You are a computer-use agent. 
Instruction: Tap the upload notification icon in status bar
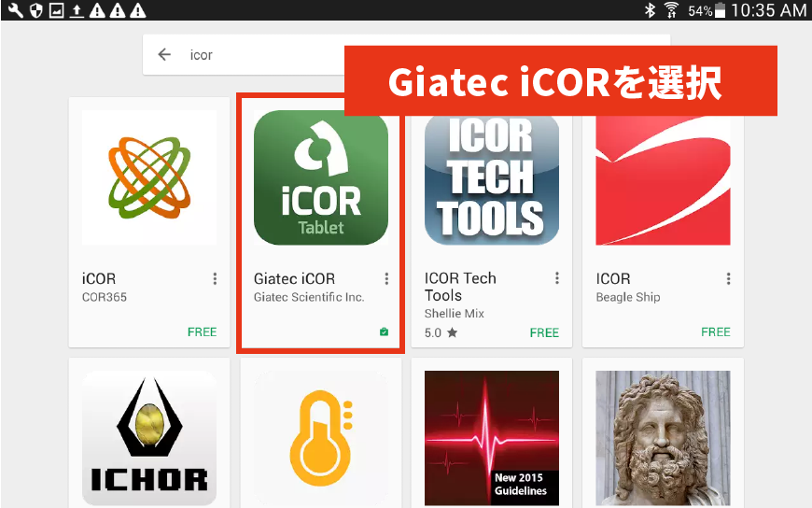[x=77, y=10]
